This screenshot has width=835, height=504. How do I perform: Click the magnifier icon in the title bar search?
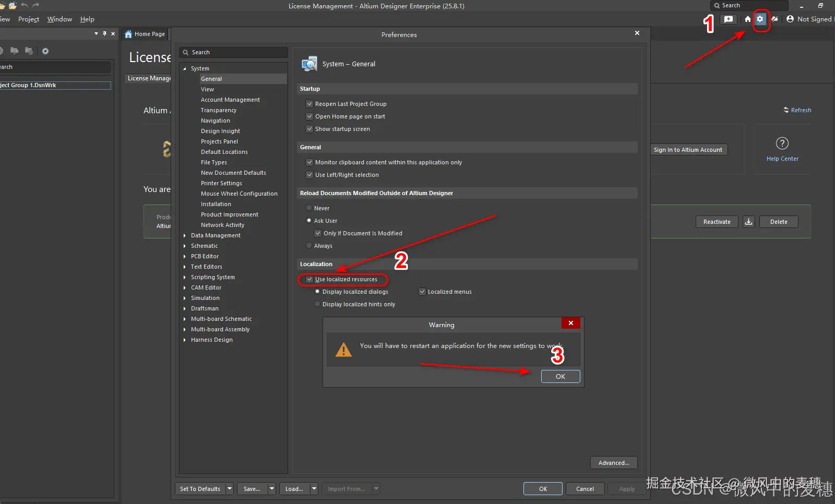tap(717, 5)
